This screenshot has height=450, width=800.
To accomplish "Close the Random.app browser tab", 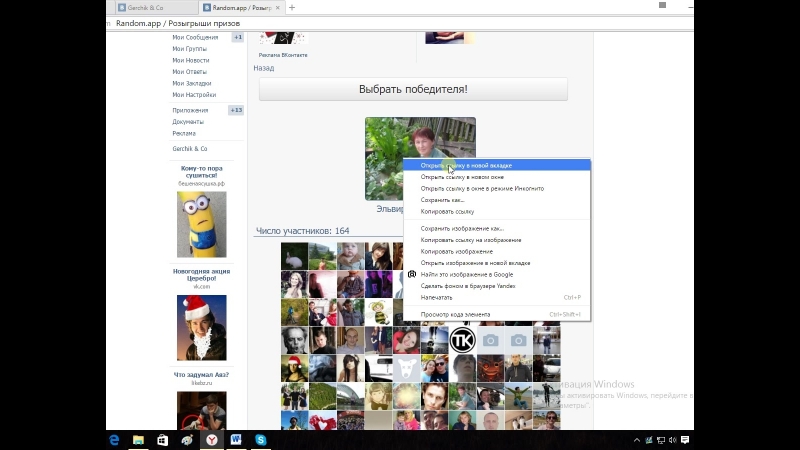I will tap(279, 7).
